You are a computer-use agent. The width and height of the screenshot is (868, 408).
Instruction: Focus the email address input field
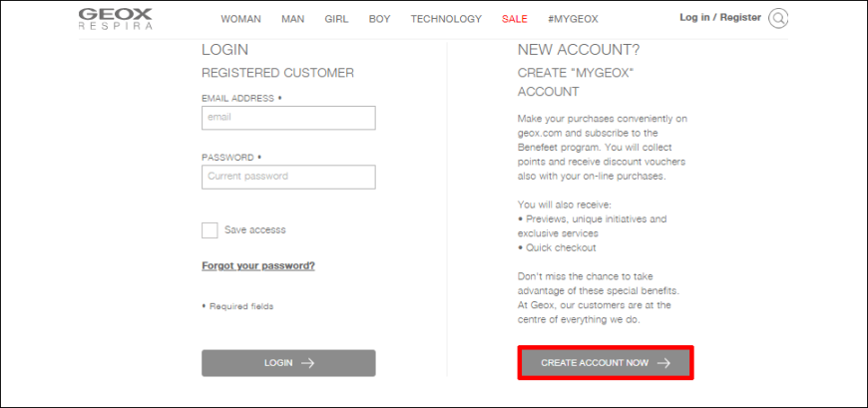coord(288,118)
